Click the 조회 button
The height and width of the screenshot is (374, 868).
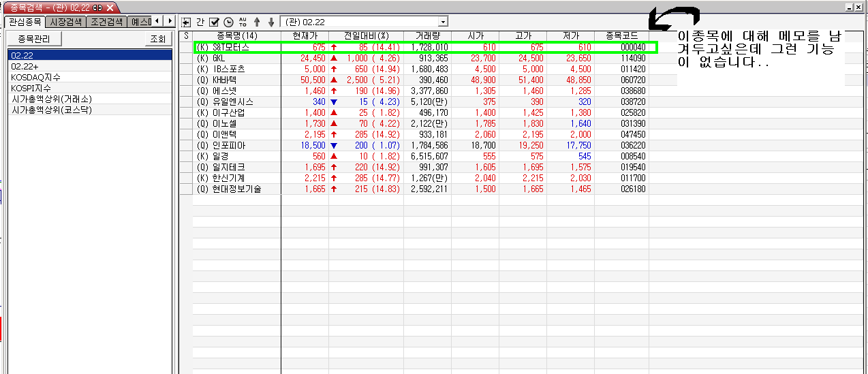157,39
